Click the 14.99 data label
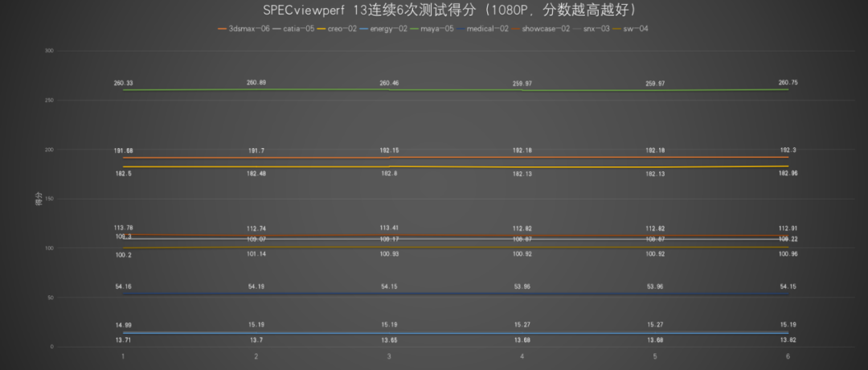This screenshot has height=370, width=868. tap(123, 325)
